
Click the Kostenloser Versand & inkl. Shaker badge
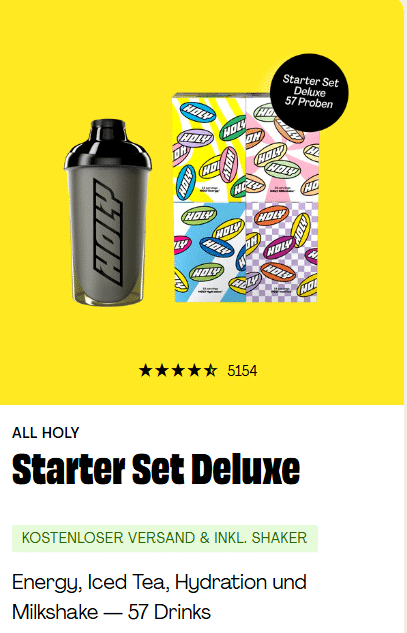[165, 538]
